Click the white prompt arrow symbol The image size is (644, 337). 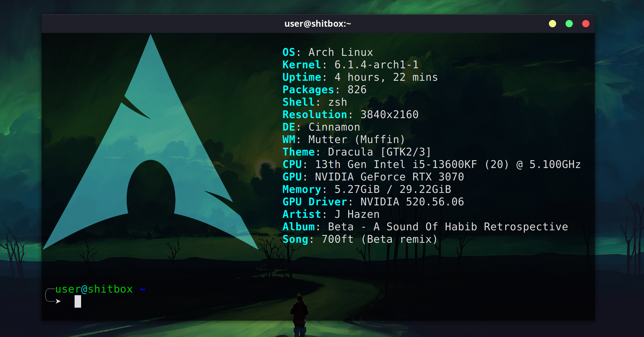pos(58,301)
